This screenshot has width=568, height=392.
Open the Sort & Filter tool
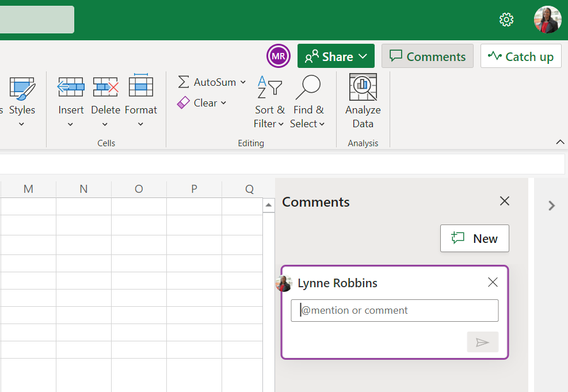click(x=269, y=87)
